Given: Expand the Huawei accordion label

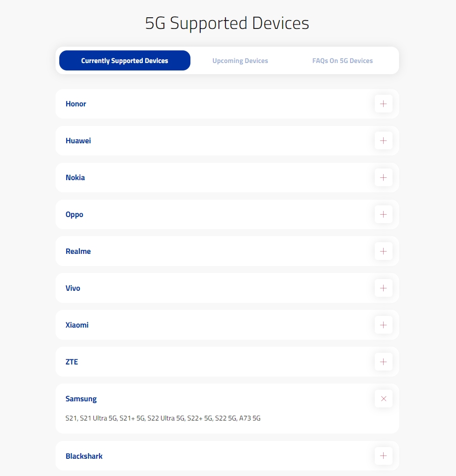Looking at the screenshot, I should 78,140.
